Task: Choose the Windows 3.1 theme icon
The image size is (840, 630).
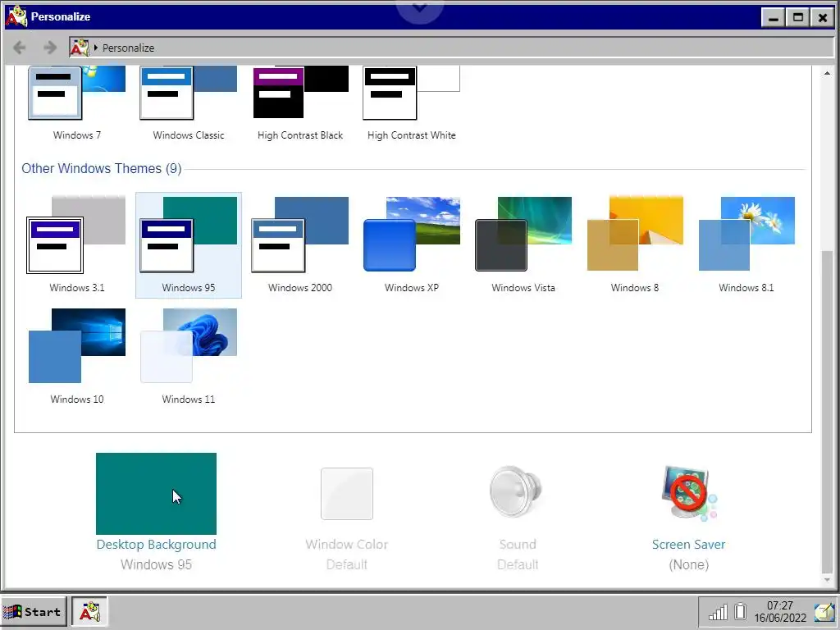Action: [76, 235]
